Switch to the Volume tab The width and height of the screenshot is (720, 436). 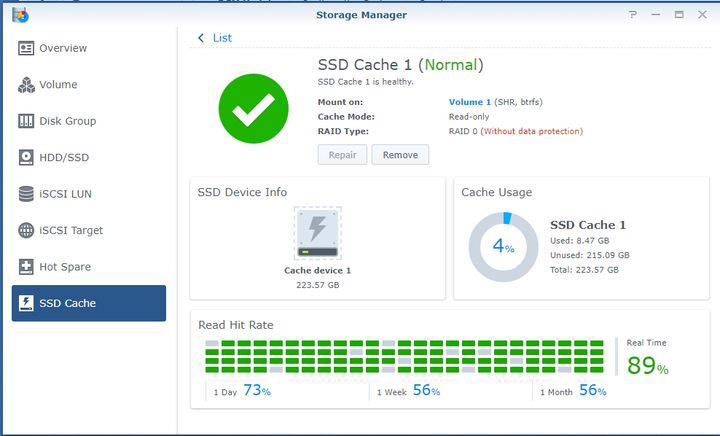coord(58,85)
